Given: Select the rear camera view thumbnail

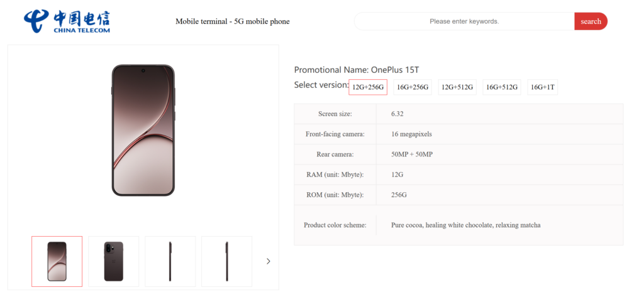Looking at the screenshot, I should (x=114, y=261).
